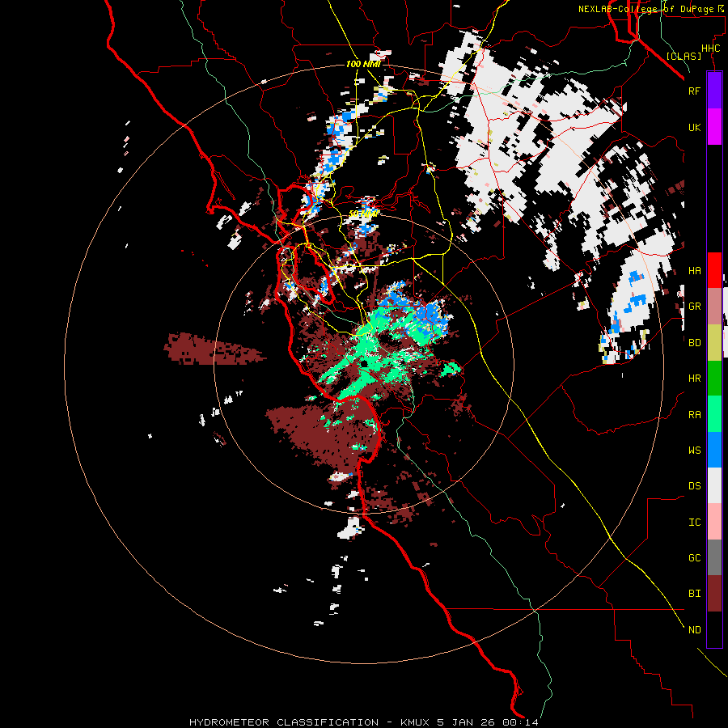Click the IC legend label
Image resolution: width=728 pixels, height=728 pixels.
coord(694,522)
